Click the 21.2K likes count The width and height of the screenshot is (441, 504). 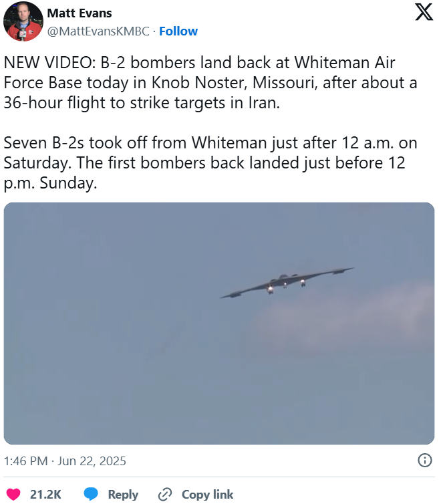[x=45, y=495]
